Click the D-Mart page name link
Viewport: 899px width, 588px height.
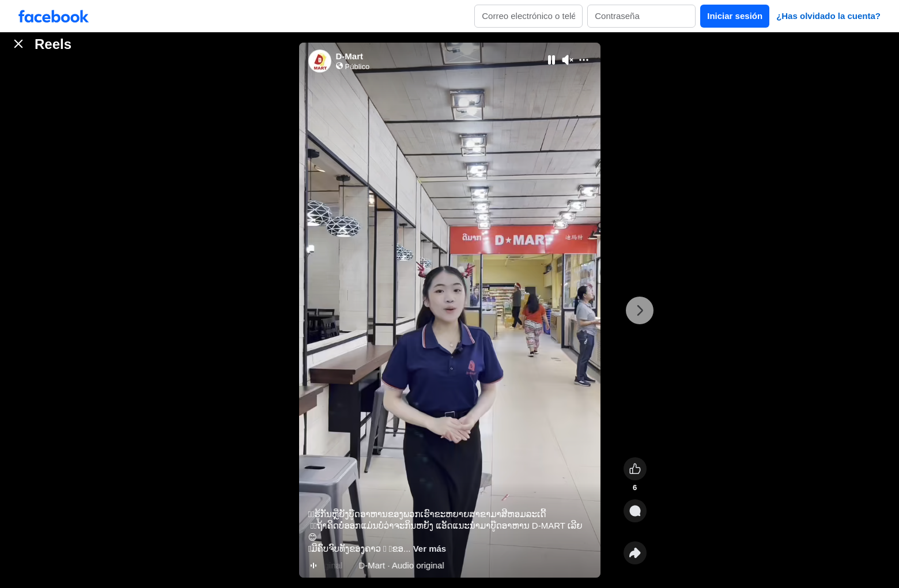tap(349, 56)
